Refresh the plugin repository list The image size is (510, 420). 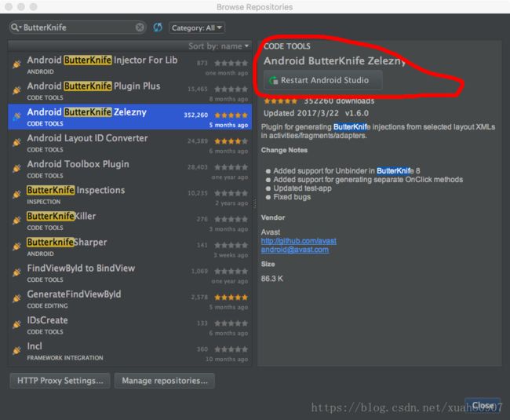158,27
